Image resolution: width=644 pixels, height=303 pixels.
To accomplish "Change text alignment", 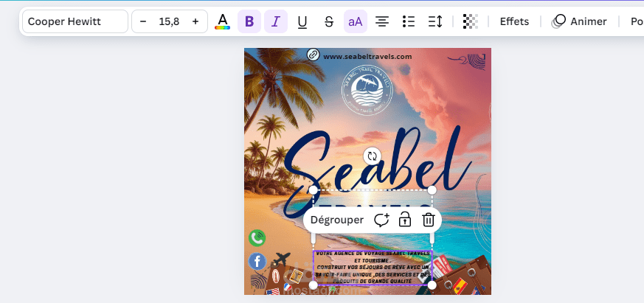I will pyautogui.click(x=382, y=21).
